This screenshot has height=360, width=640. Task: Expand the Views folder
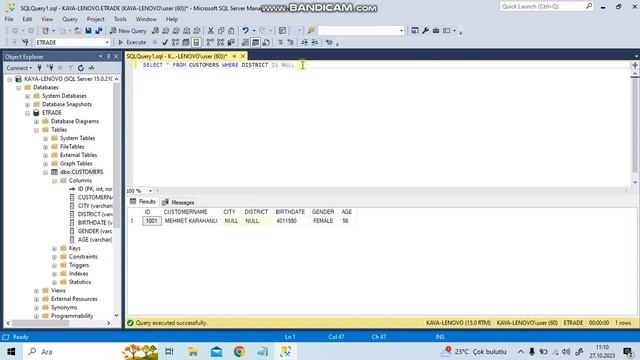coord(36,291)
